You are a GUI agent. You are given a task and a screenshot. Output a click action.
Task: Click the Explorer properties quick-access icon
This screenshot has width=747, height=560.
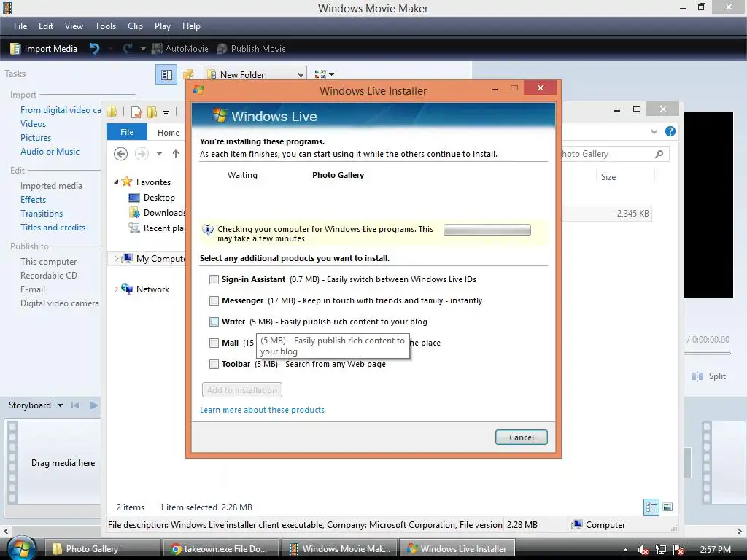pos(136,112)
